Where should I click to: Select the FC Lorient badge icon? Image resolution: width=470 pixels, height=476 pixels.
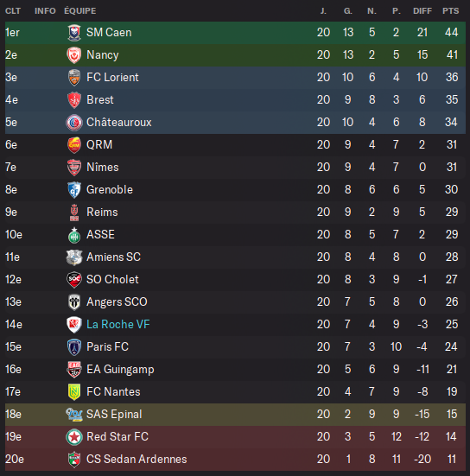click(74, 78)
